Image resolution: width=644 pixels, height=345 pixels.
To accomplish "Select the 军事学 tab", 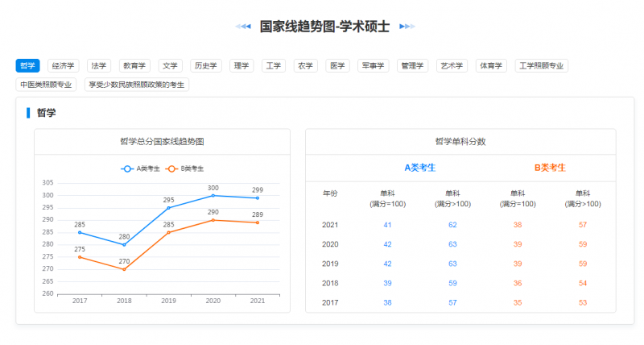I will [373, 66].
